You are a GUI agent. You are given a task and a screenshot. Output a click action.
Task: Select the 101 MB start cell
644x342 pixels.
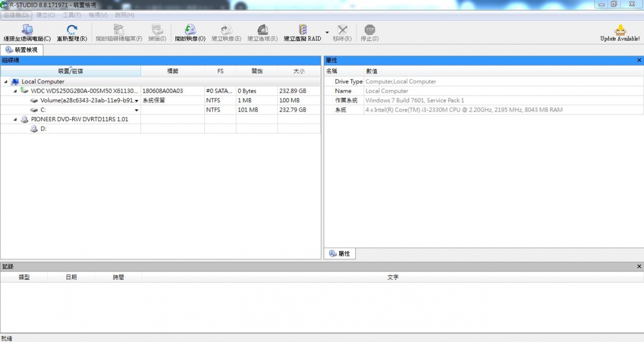click(x=256, y=110)
